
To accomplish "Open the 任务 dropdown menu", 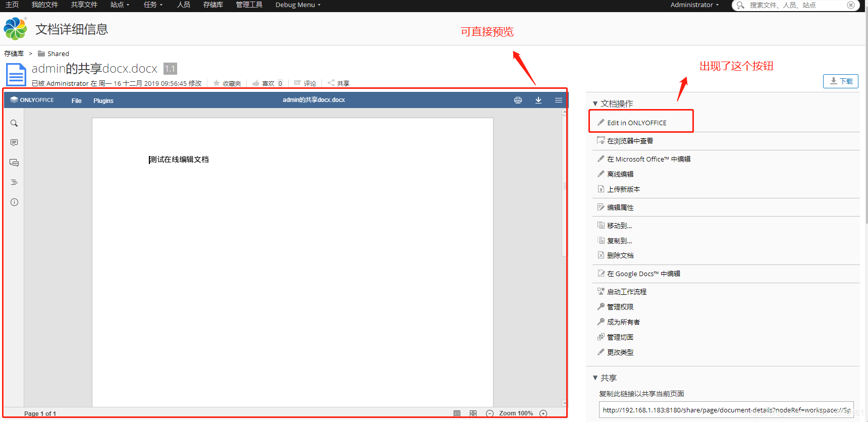I will pyautogui.click(x=153, y=5).
